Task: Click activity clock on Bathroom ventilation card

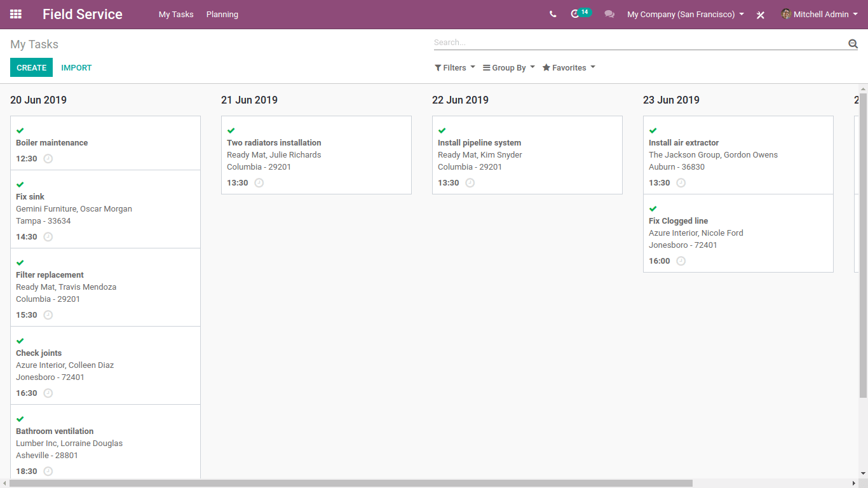Action: point(48,471)
